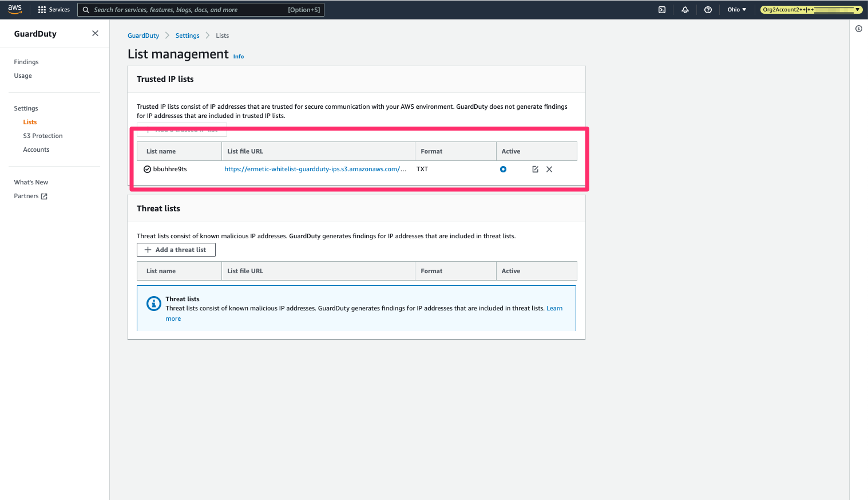Screen dimensions: 868x500
Task: Open the help question mark icon
Action: (708, 10)
